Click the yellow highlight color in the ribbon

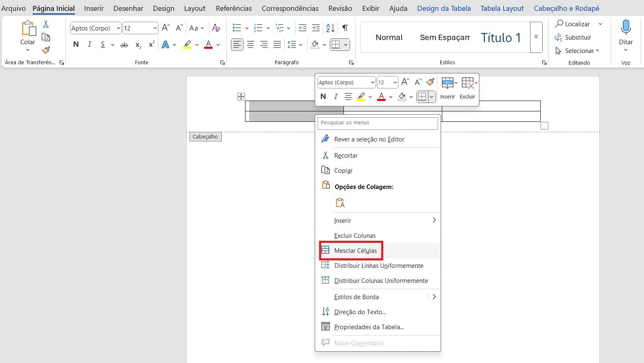tap(187, 45)
